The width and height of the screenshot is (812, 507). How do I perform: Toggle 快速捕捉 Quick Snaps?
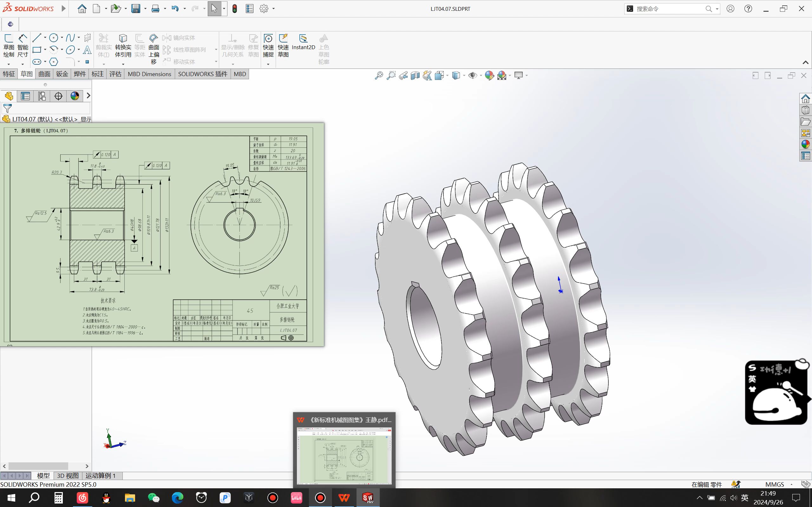coord(268,46)
